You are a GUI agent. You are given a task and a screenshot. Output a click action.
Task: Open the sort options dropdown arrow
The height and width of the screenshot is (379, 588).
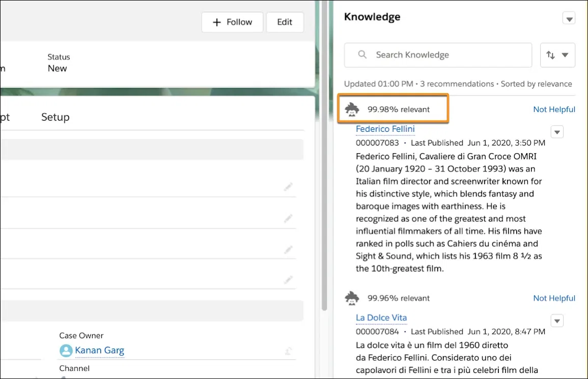click(x=565, y=55)
